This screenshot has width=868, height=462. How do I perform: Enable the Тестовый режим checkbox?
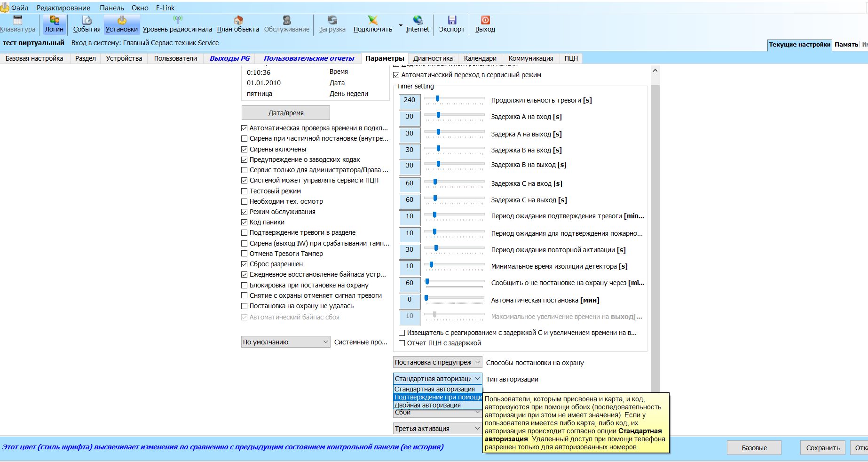(x=245, y=191)
